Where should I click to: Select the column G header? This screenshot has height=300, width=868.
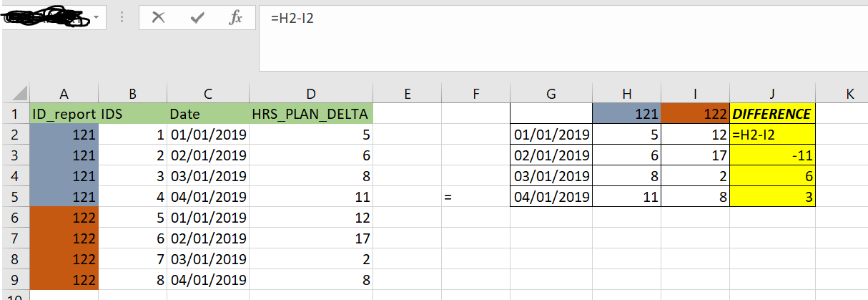pos(551,93)
